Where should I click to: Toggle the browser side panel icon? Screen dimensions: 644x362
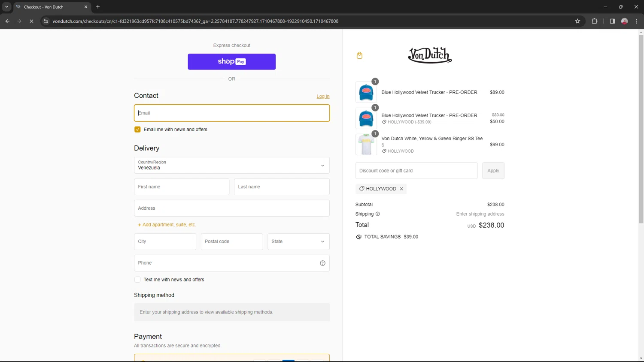(x=612, y=21)
